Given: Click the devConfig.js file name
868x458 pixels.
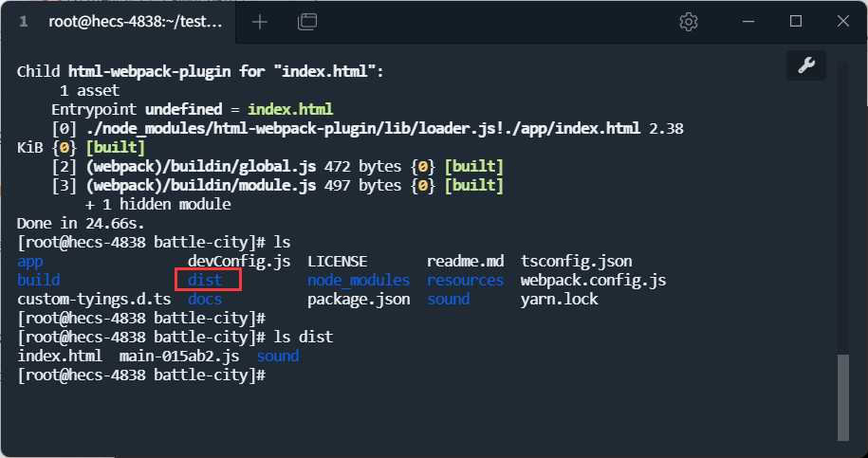Looking at the screenshot, I should coord(239,261).
